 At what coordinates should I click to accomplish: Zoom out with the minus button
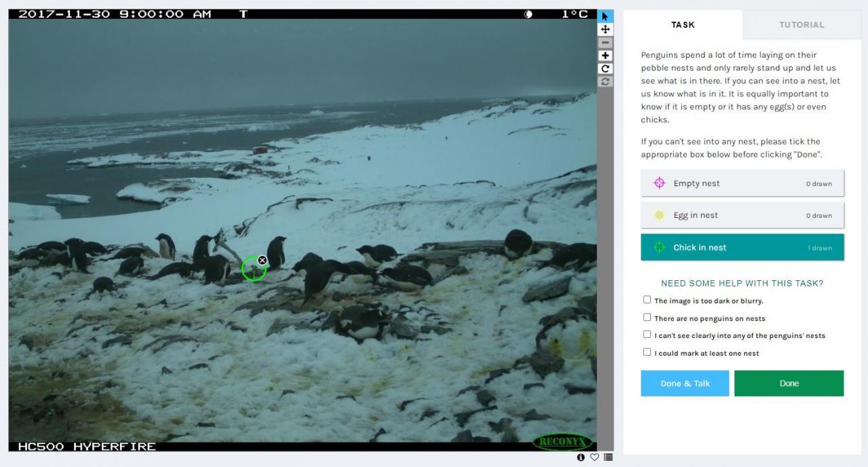tap(606, 42)
